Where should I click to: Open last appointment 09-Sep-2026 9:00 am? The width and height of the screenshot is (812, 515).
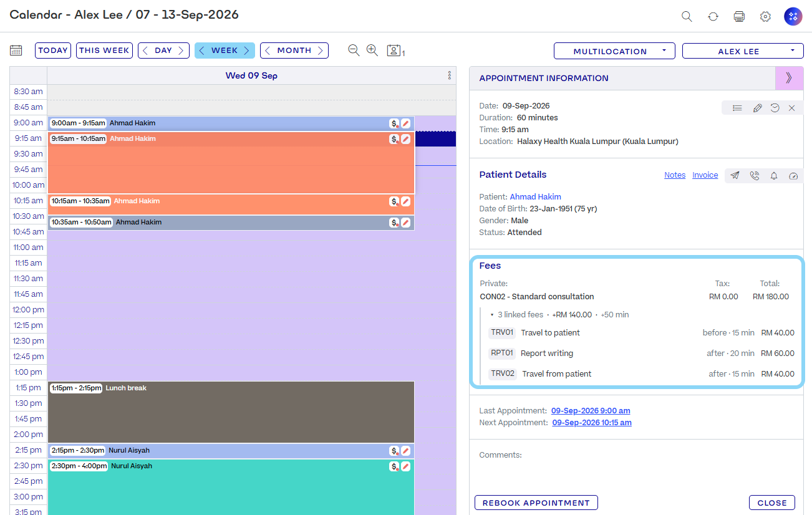591,411
